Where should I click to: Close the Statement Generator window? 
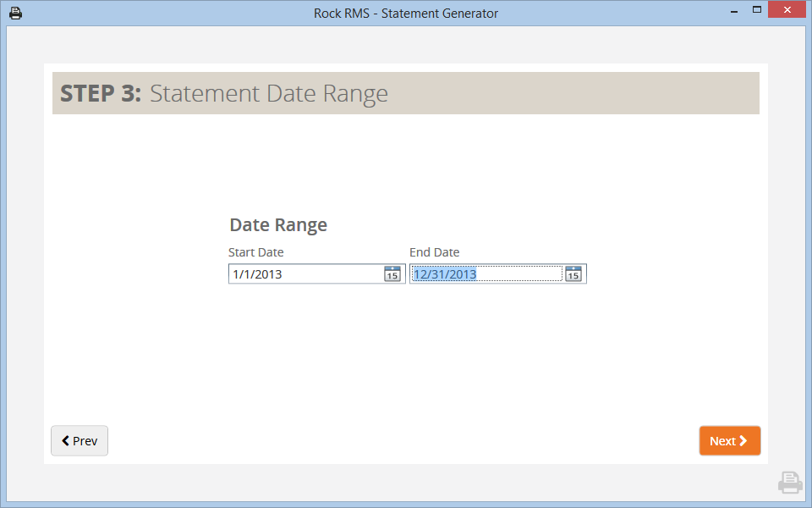pos(787,10)
